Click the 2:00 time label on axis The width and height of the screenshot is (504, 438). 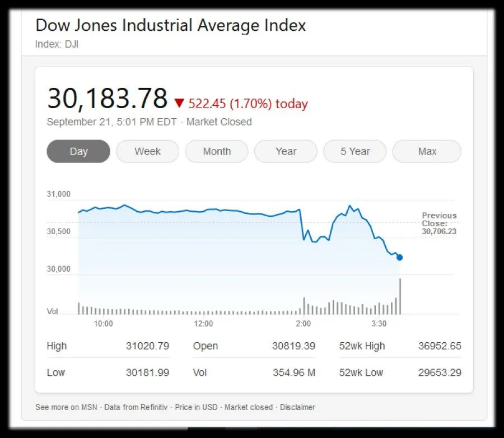[303, 324]
